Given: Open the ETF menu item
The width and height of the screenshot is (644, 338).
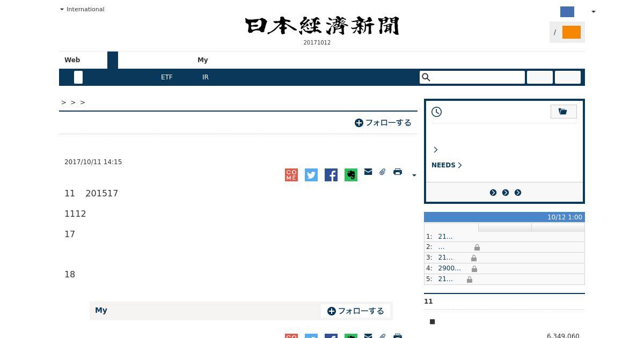Looking at the screenshot, I should 167,77.
